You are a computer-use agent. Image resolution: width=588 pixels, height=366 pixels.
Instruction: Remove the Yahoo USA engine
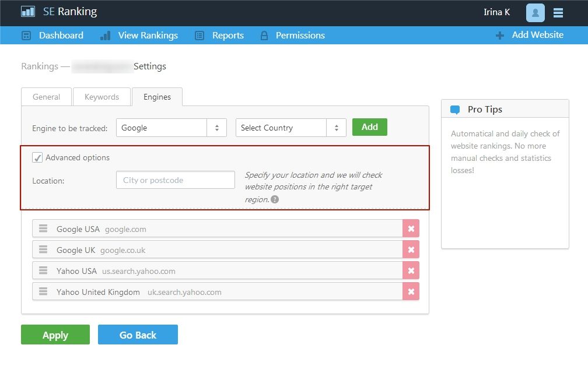point(411,270)
